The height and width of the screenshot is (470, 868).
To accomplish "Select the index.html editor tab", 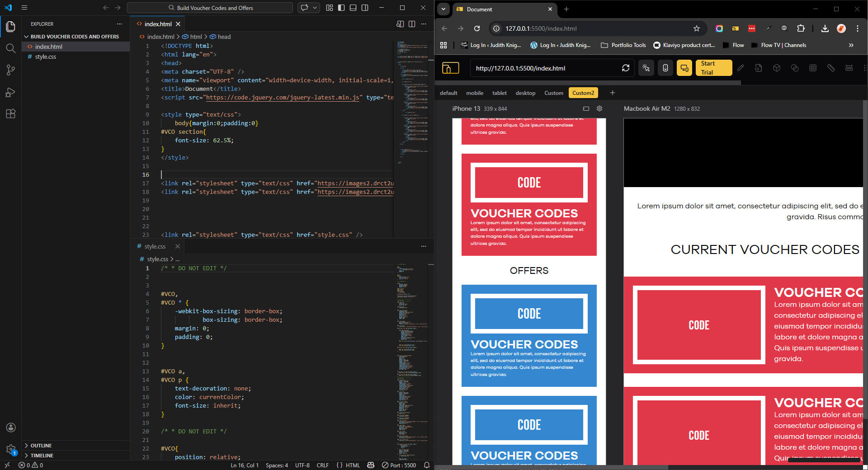I will (158, 24).
